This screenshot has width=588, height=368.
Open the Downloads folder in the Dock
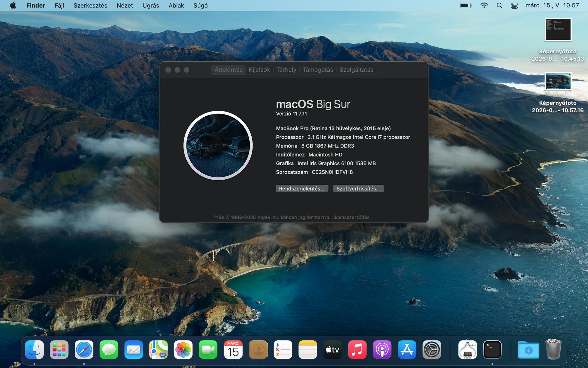[x=529, y=349]
